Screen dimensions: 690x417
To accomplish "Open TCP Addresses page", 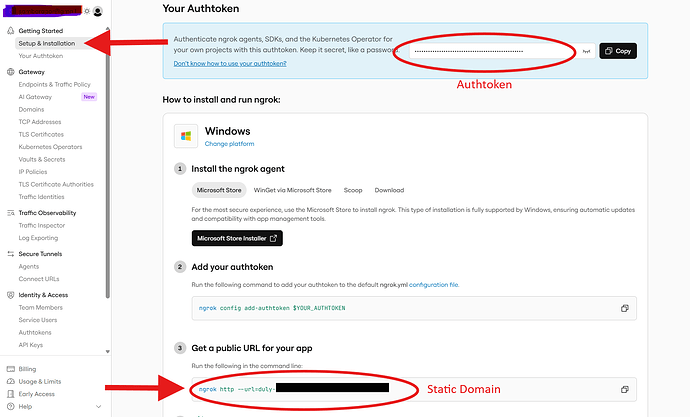I will (x=40, y=122).
